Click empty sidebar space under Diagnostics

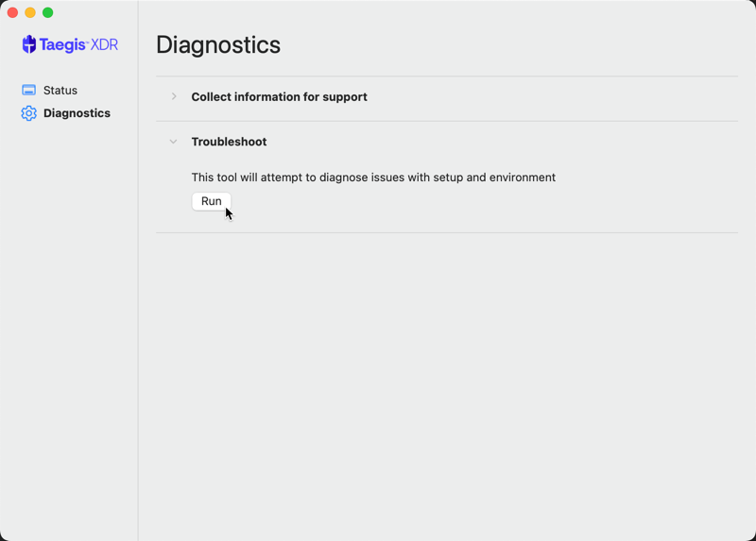(x=69, y=328)
